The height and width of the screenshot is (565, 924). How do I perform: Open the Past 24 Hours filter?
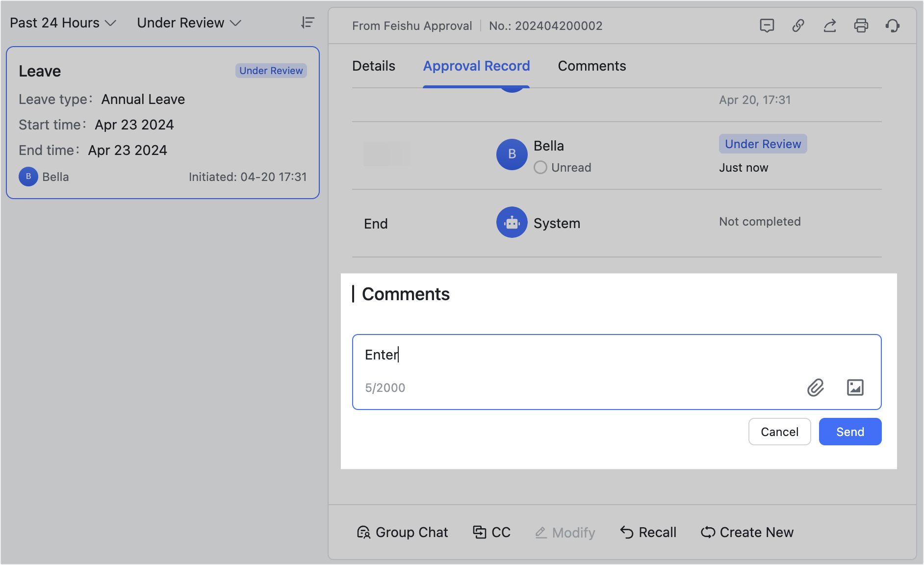(x=63, y=23)
